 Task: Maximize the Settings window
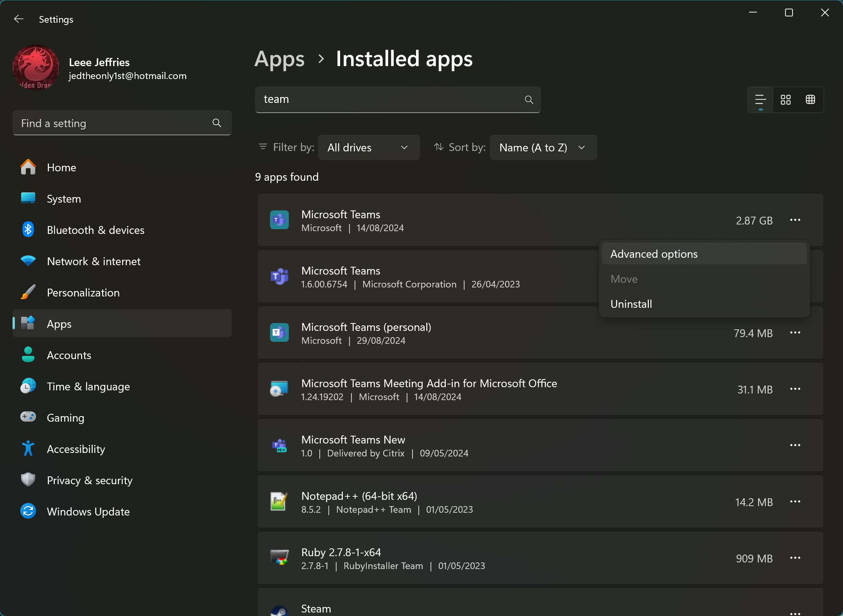tap(789, 13)
